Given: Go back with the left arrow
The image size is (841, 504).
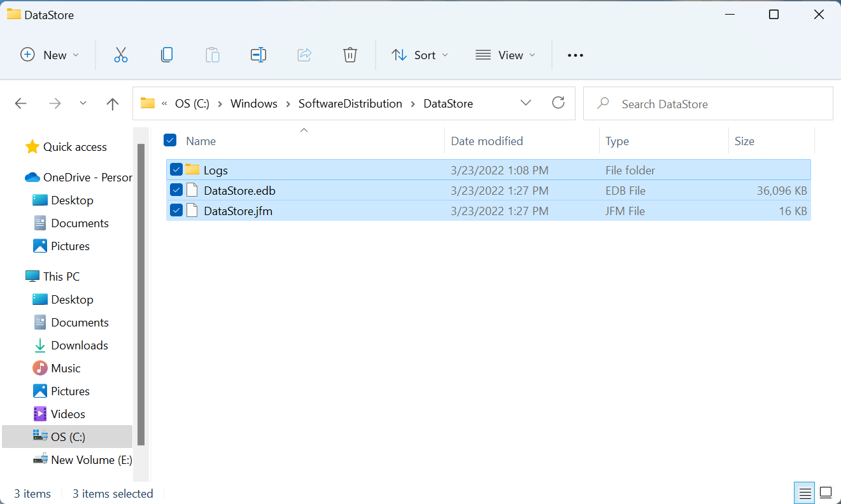Looking at the screenshot, I should point(21,104).
